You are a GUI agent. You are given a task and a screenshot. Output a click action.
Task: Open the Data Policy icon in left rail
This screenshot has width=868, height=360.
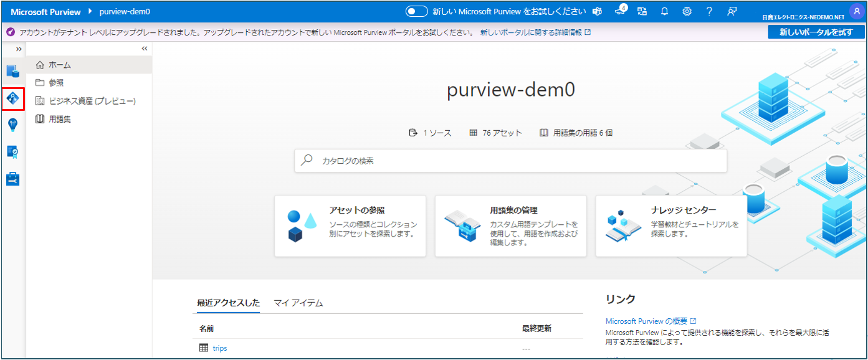tap(13, 151)
